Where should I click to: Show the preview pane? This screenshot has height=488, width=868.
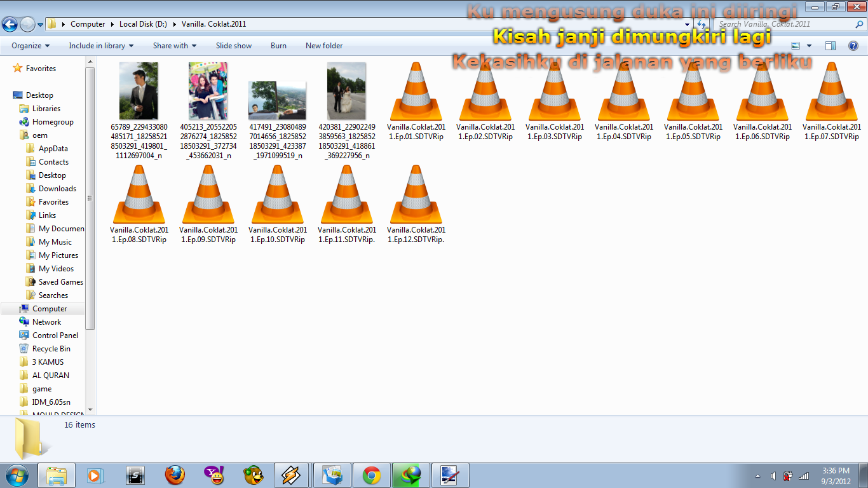click(831, 46)
